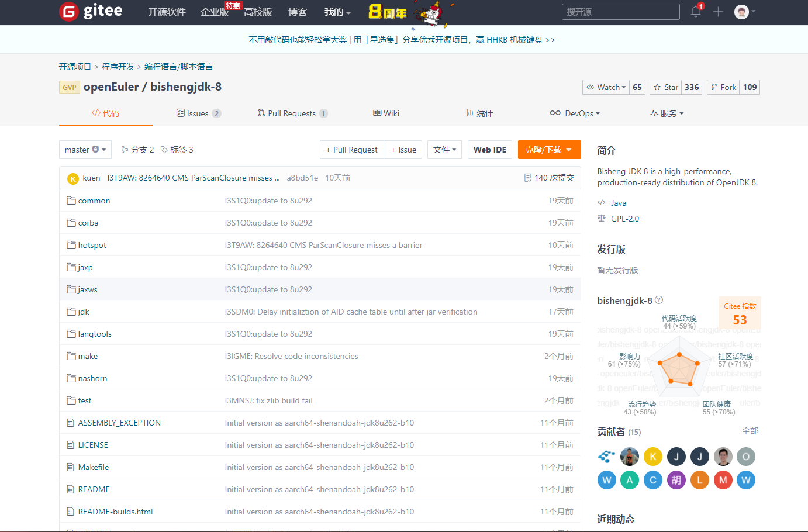Click the star icon on the Star button
The height and width of the screenshot is (532, 808).
(x=658, y=87)
